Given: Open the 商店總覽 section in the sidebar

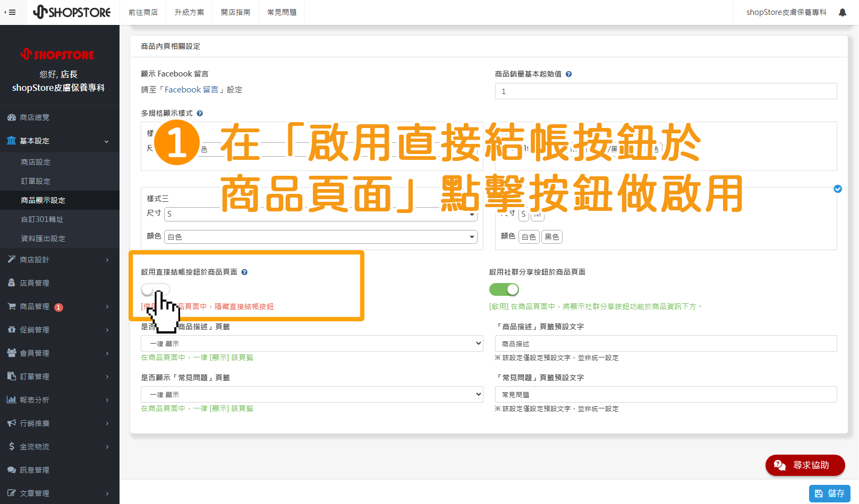Looking at the screenshot, I should coord(34,117).
